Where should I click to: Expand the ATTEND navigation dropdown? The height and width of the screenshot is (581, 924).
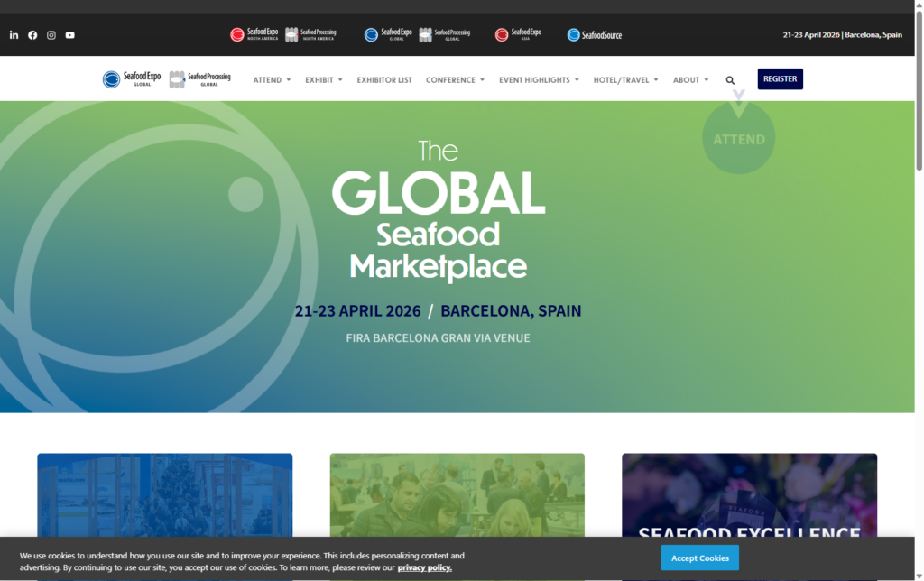[x=271, y=79]
